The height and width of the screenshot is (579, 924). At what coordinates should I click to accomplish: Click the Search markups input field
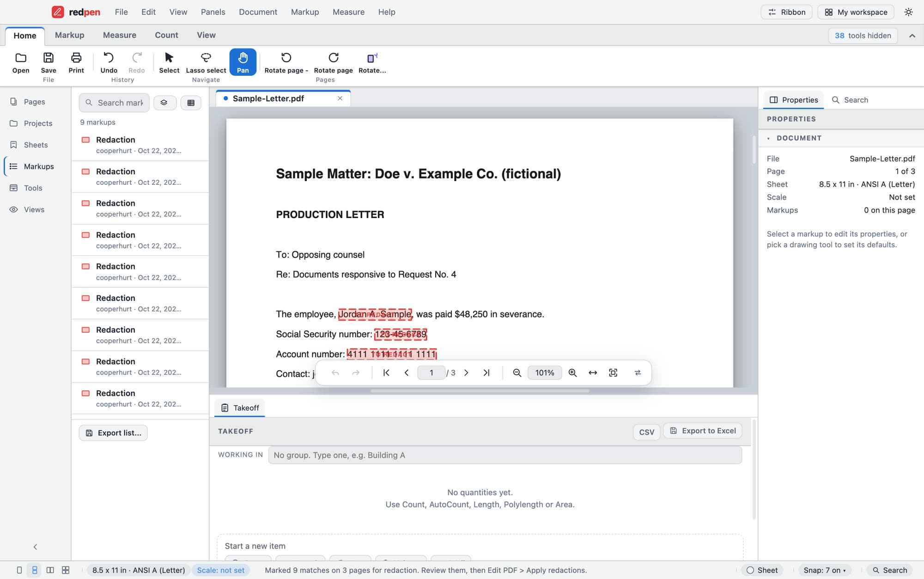point(114,103)
